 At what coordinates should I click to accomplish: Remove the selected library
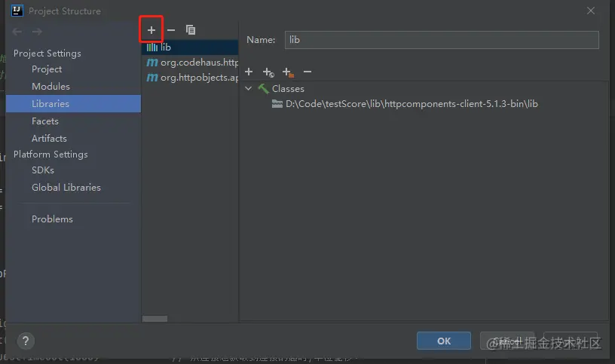[x=171, y=30]
